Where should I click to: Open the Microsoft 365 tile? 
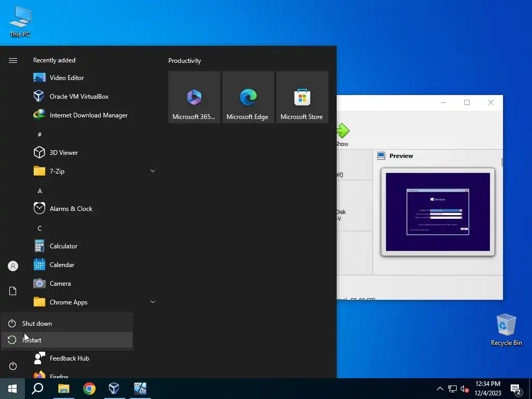click(194, 97)
